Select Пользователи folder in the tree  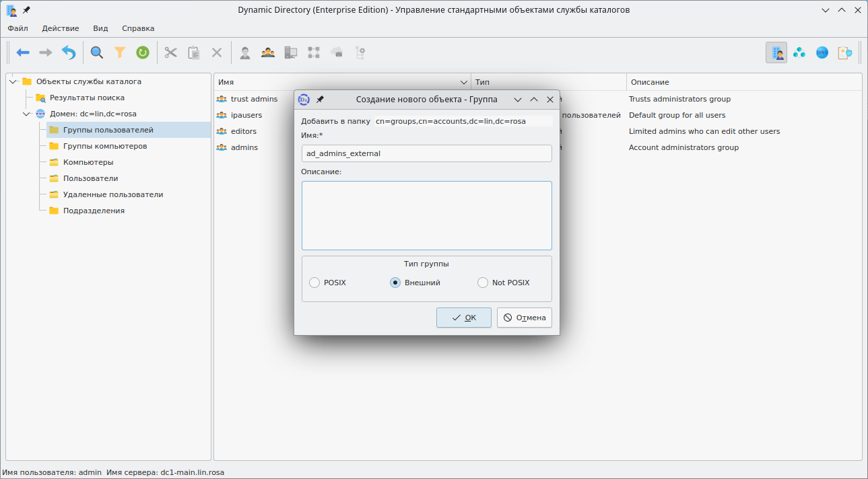point(90,178)
